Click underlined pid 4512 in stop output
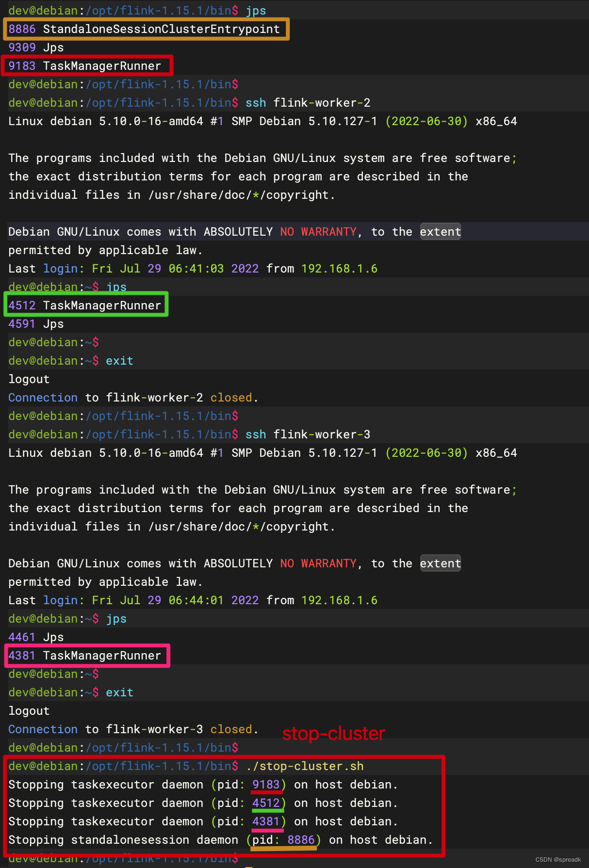 point(266,803)
